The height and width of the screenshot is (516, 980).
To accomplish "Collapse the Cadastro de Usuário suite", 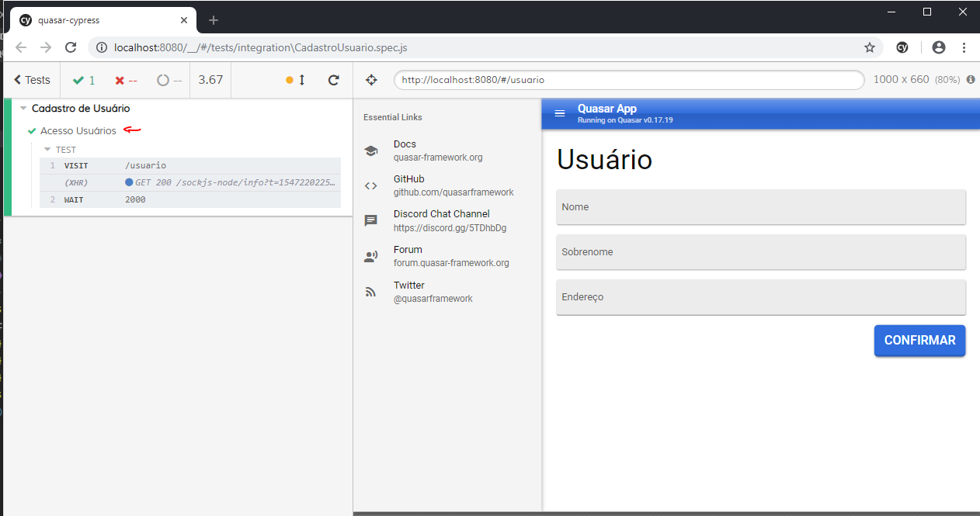I will (x=24, y=109).
